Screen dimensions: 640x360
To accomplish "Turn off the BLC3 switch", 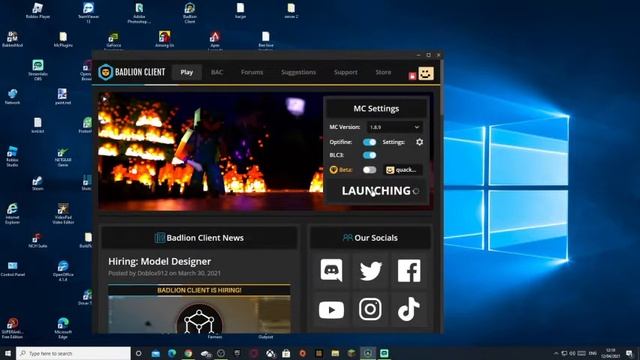I will [369, 155].
